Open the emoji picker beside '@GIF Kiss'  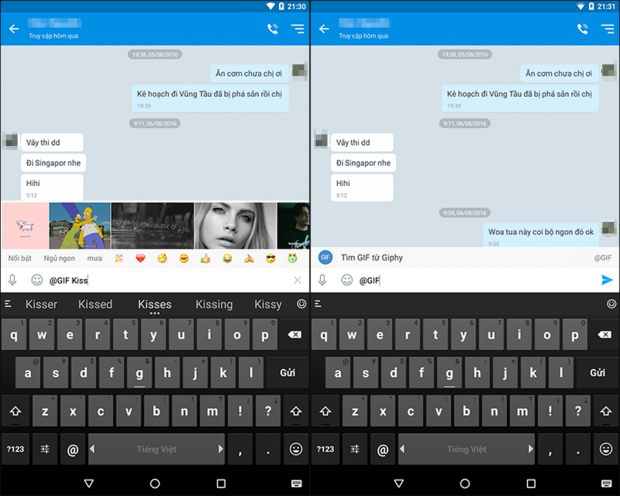[x=37, y=280]
